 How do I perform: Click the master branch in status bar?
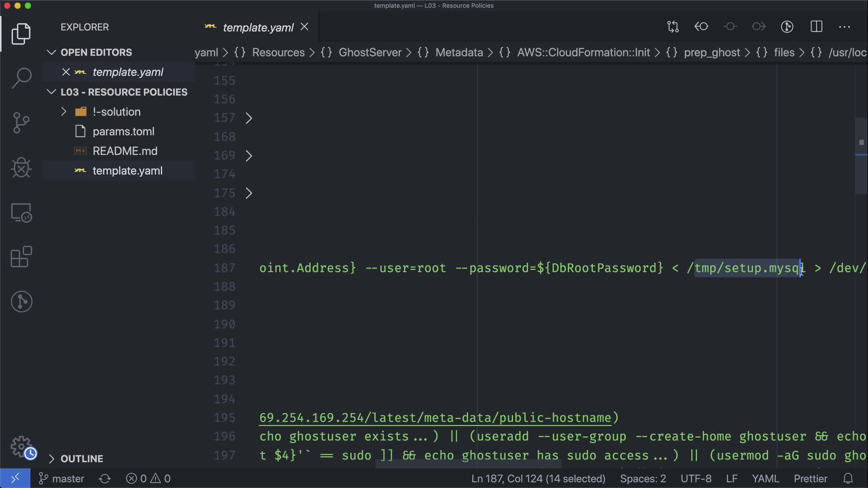click(x=62, y=479)
